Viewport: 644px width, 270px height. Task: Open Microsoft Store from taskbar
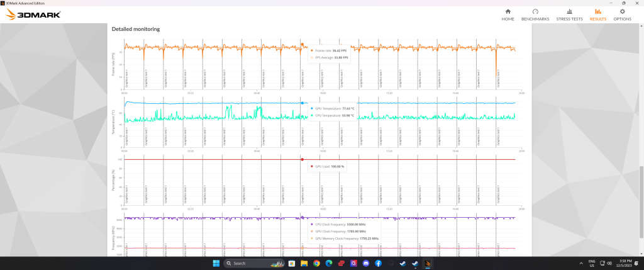(292, 263)
